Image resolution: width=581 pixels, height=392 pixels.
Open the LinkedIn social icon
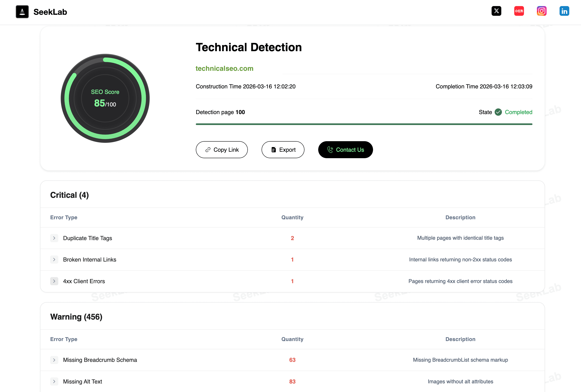(564, 11)
